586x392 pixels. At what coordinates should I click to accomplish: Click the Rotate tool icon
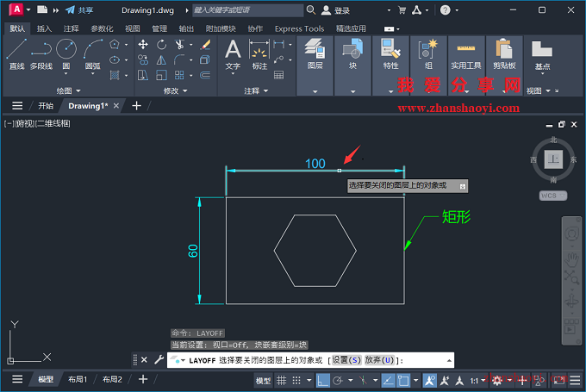point(161,45)
